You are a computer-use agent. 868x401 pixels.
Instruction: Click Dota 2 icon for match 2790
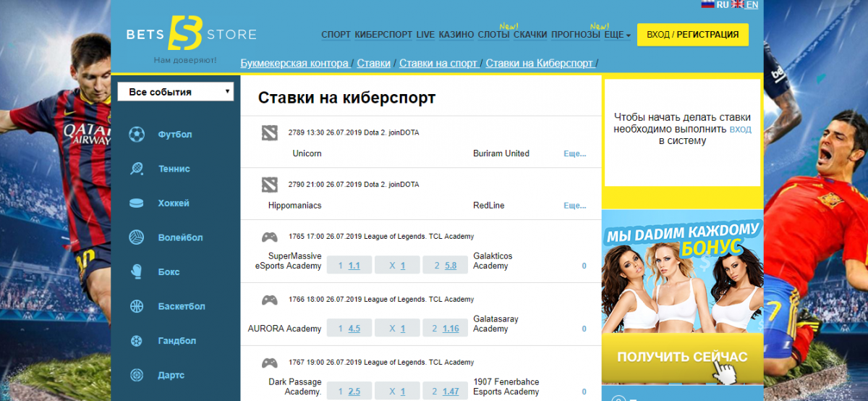[269, 185]
